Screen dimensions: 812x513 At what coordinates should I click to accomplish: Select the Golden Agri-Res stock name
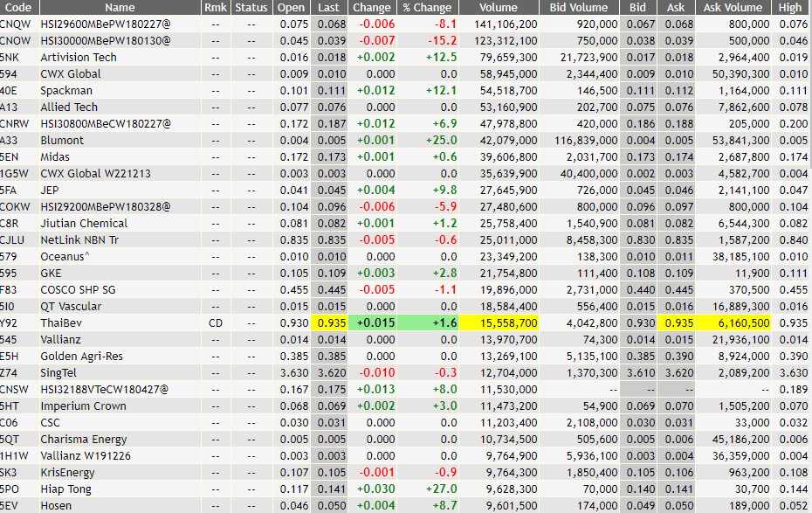point(82,356)
